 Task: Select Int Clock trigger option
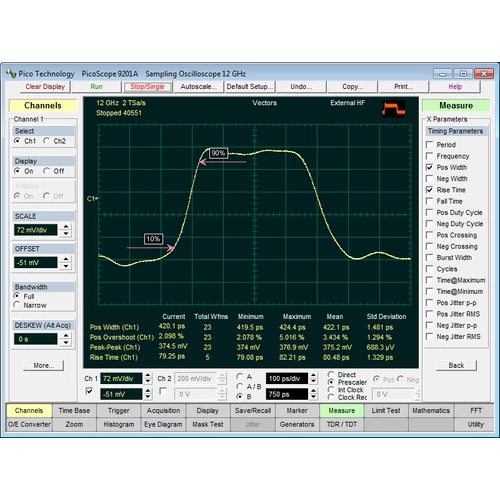(331, 390)
